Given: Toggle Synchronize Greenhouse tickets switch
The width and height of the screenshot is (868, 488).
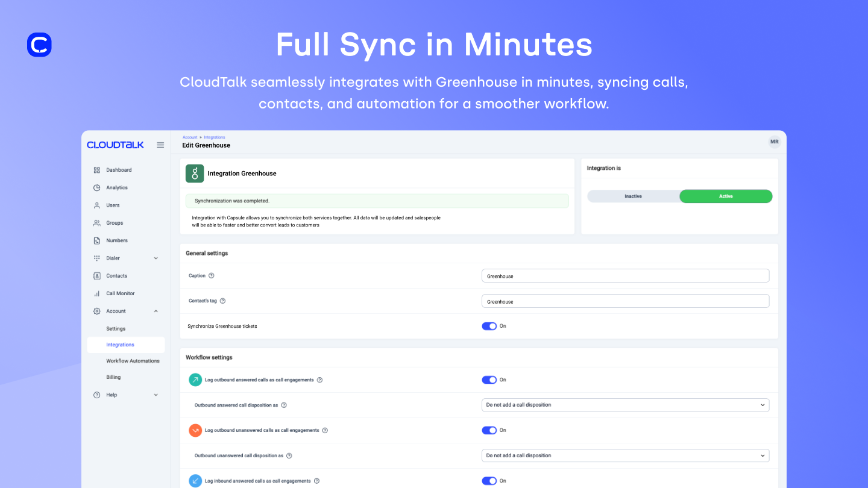Looking at the screenshot, I should (x=489, y=326).
